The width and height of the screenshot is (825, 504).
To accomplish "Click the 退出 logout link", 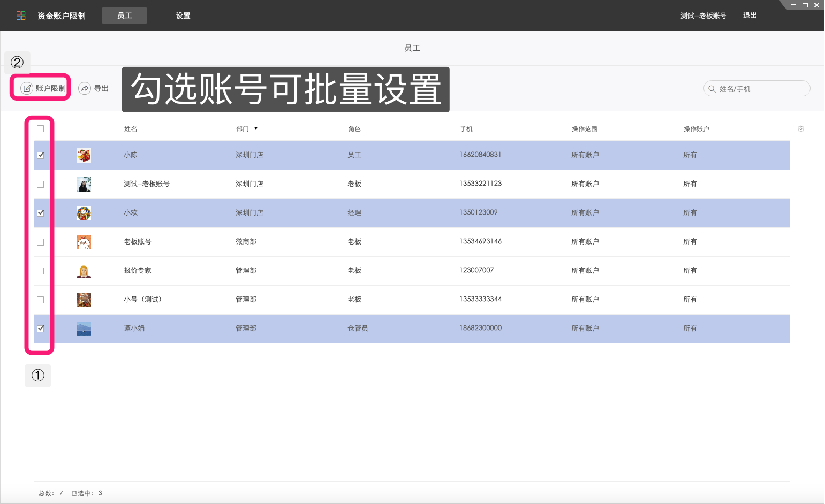I will [x=750, y=16].
